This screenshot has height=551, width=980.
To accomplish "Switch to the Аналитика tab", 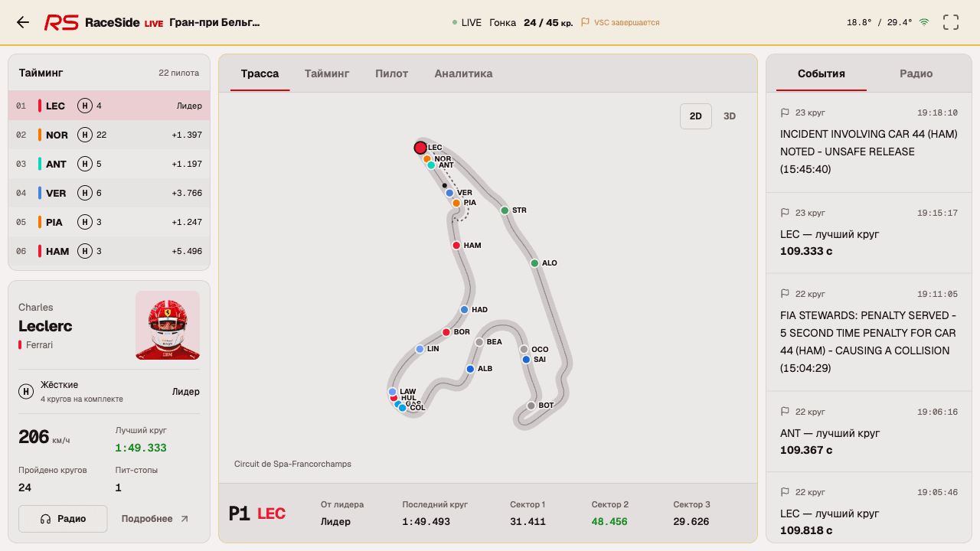I will pyautogui.click(x=463, y=73).
